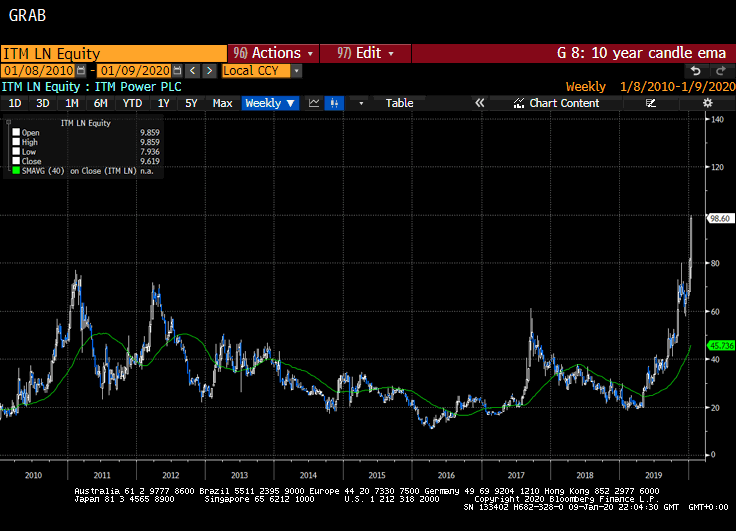Toggle the High series checkbox
This screenshot has height=531, width=736.
(16, 142)
